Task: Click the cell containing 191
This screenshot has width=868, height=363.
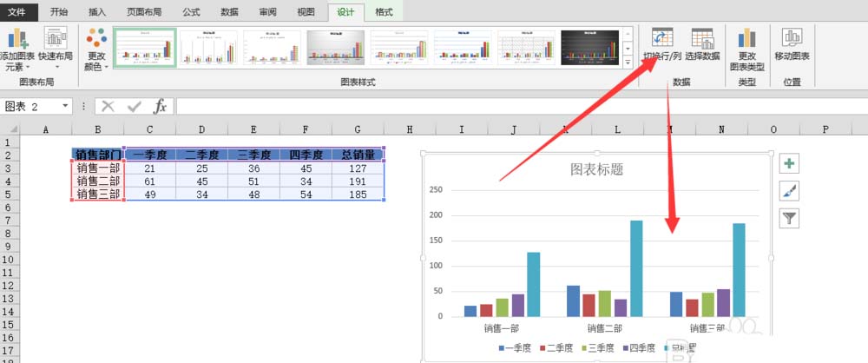Action: coord(358,181)
